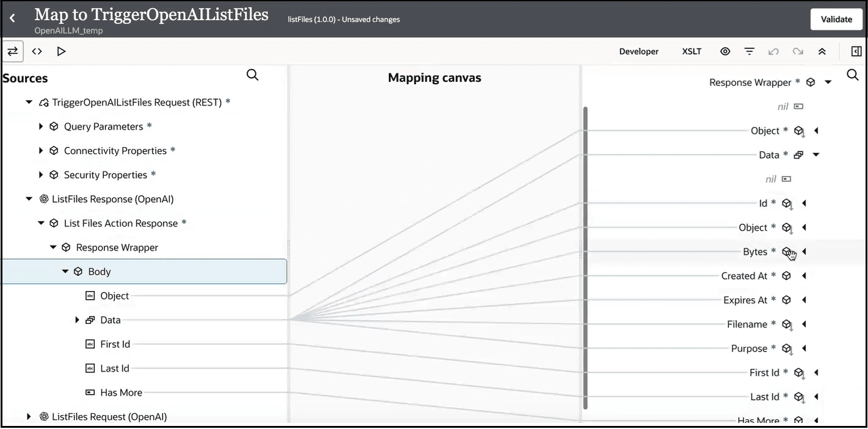
Task: Search the Sources tree magnifier icon
Action: click(x=252, y=75)
